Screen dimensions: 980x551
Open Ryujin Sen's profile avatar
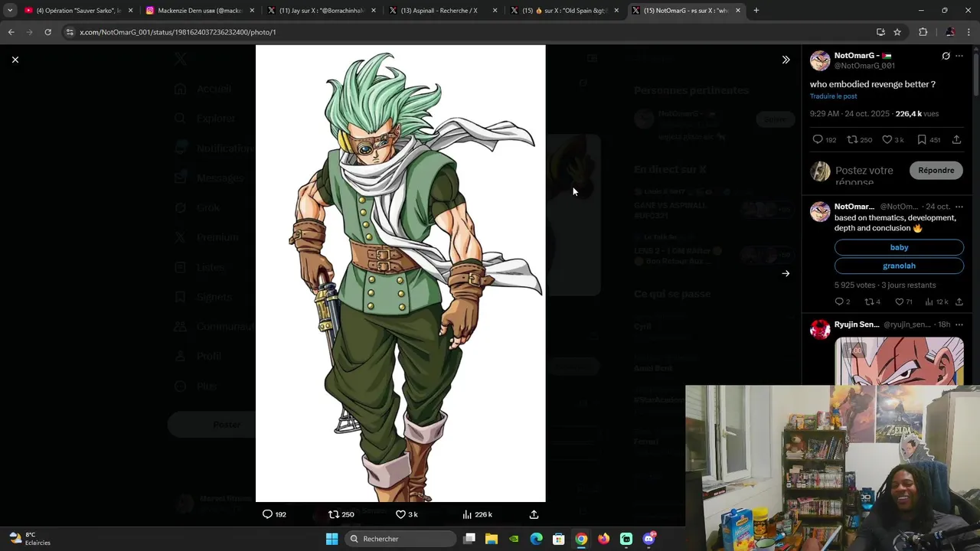(x=820, y=329)
